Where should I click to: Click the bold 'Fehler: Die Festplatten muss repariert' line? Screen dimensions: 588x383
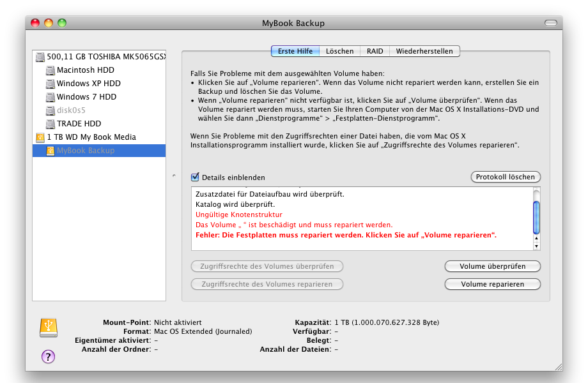tap(346, 235)
